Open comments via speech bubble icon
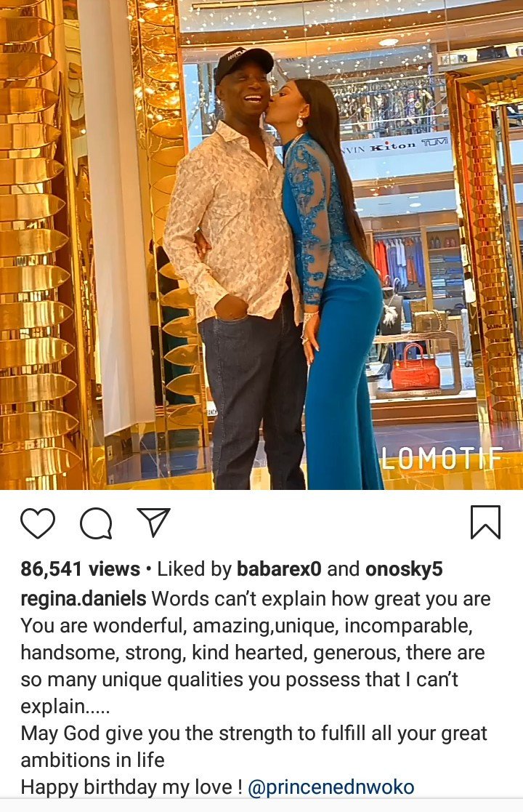 [96, 523]
